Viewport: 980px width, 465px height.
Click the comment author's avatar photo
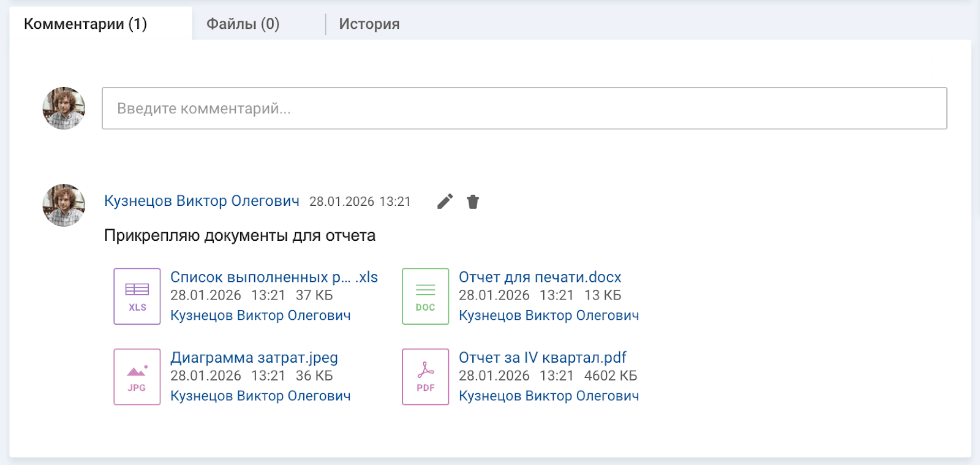[64, 205]
